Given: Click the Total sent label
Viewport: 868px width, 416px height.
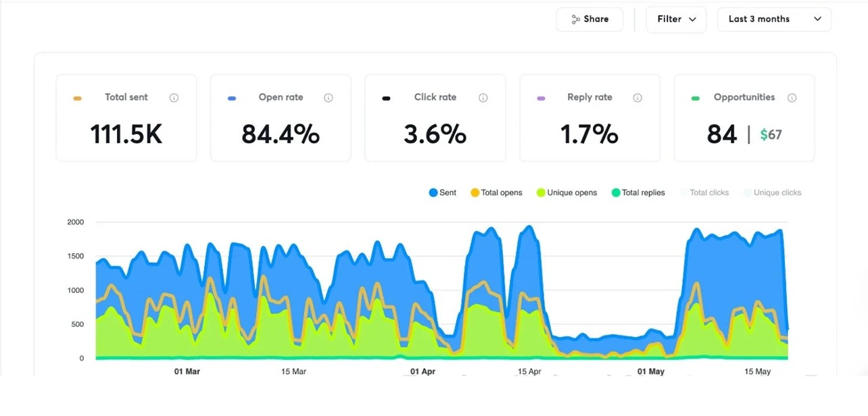Looking at the screenshot, I should click(x=126, y=97).
